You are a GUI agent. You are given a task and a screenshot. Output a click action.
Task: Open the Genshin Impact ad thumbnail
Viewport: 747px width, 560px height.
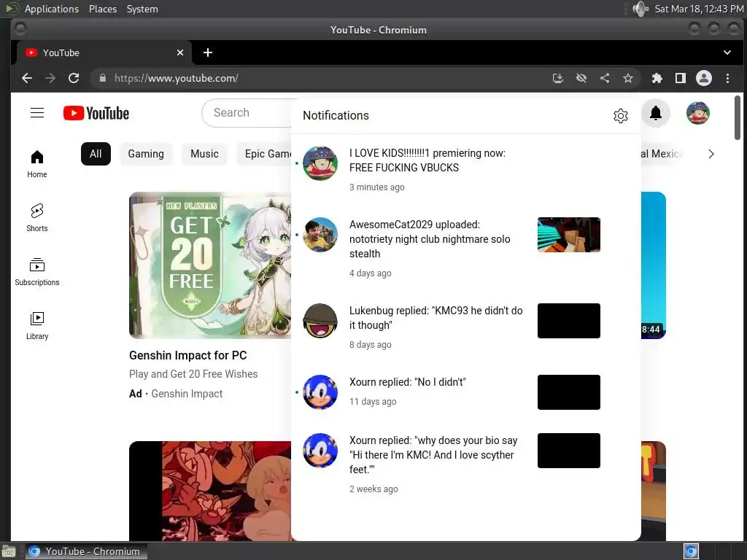[x=210, y=265]
